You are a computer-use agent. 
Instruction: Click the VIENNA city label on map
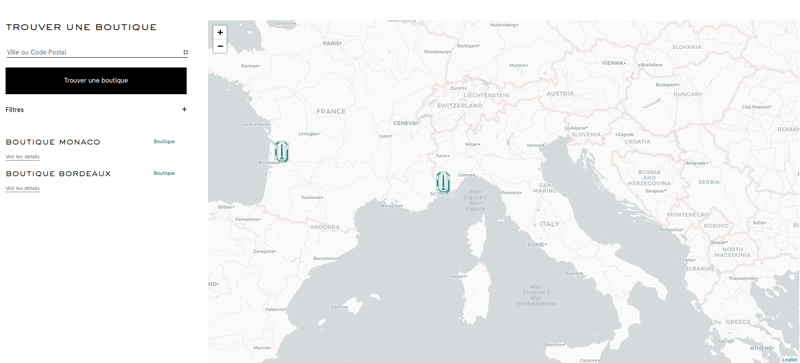[613, 63]
